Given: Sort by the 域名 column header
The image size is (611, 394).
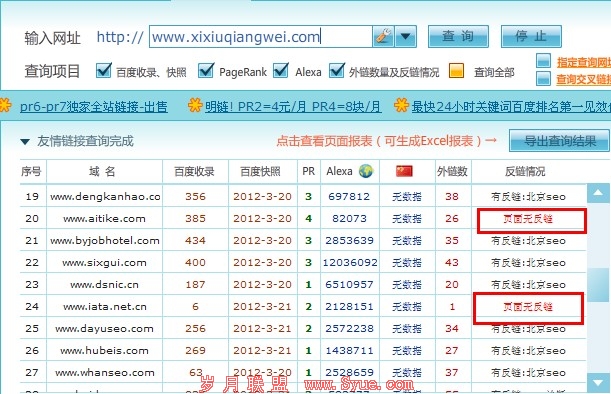Looking at the screenshot, I should click(x=102, y=171).
